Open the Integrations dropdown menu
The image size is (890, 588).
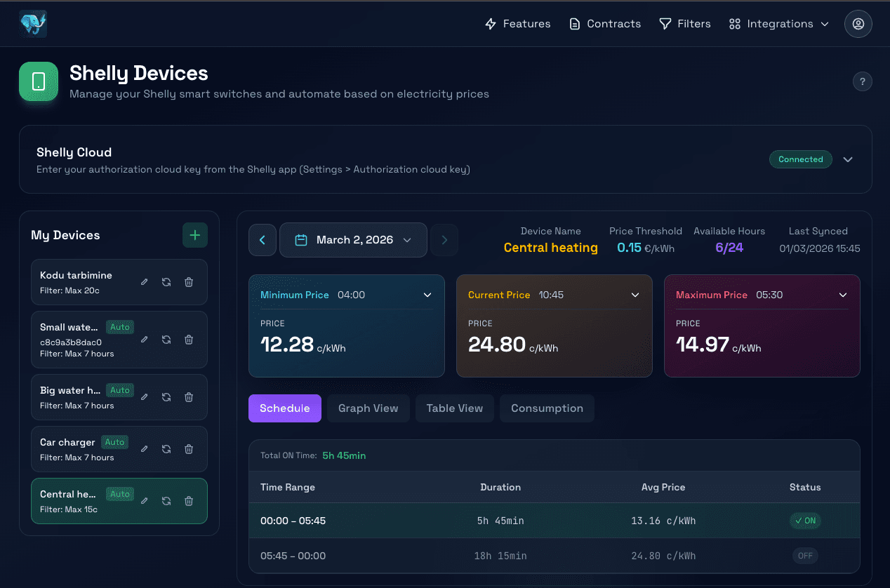click(x=779, y=24)
